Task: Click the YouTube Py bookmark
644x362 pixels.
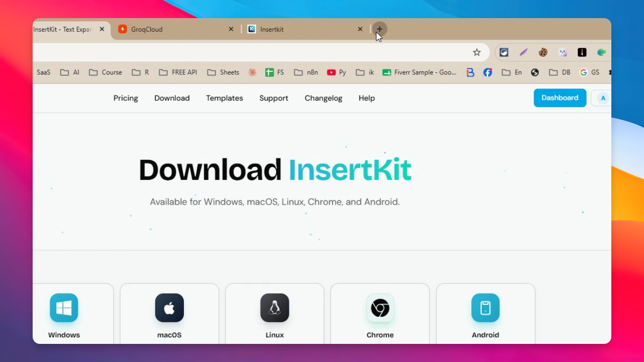Action: pyautogui.click(x=337, y=72)
